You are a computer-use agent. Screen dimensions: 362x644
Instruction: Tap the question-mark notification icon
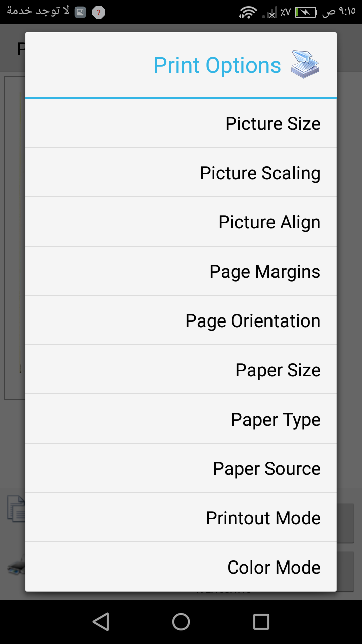click(99, 12)
